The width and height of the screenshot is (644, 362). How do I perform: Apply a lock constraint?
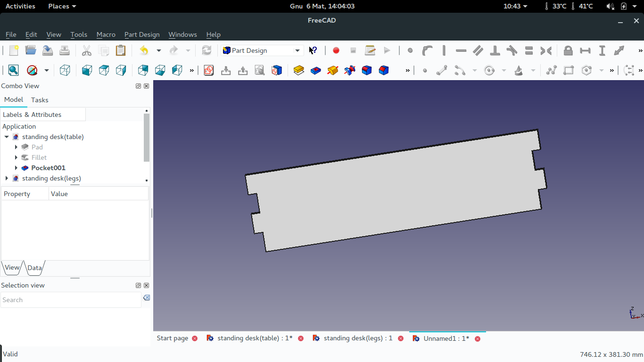click(x=568, y=50)
